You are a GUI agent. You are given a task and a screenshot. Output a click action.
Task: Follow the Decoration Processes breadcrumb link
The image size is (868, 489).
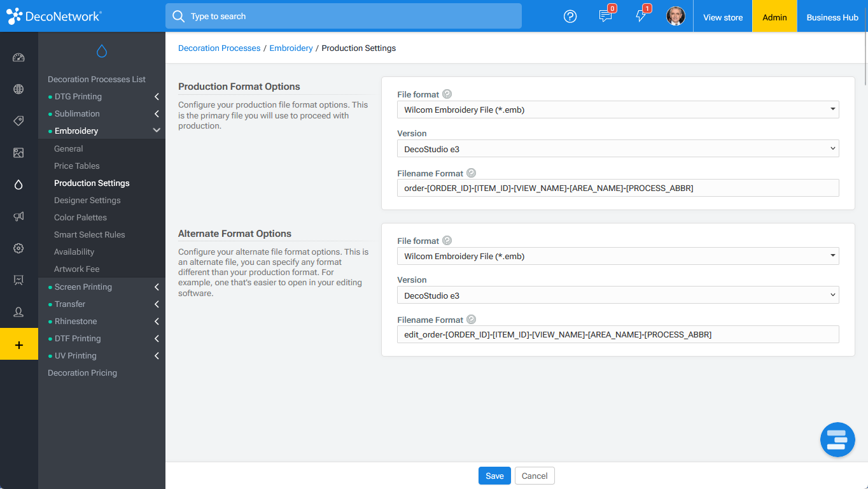point(220,48)
